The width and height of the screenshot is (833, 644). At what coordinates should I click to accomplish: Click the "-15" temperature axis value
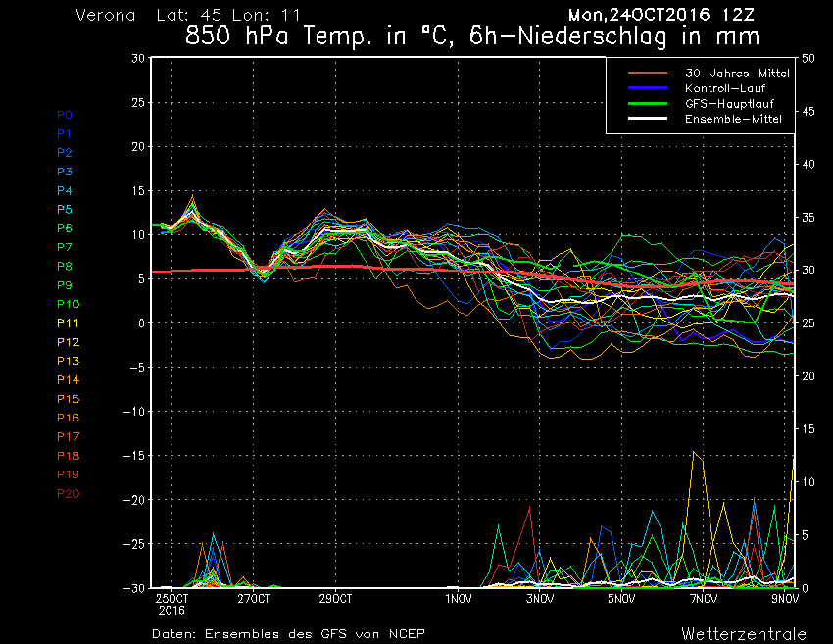134,456
